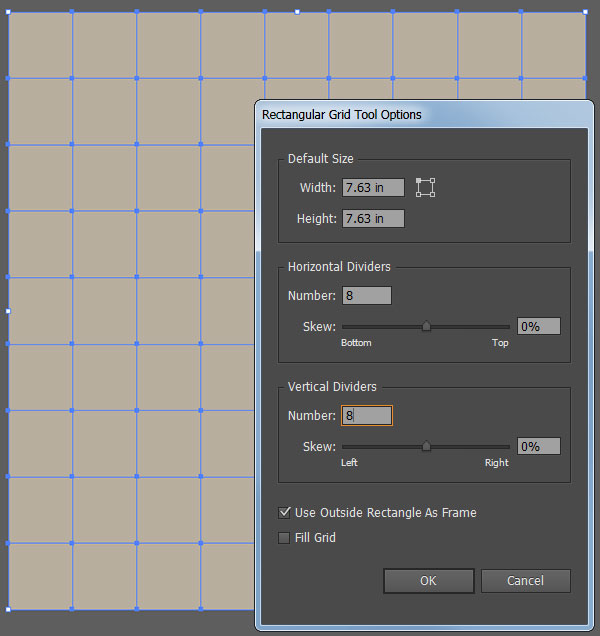Click the Horizontal Dividers skew percentage field
The width and height of the screenshot is (600, 636).
[539, 327]
